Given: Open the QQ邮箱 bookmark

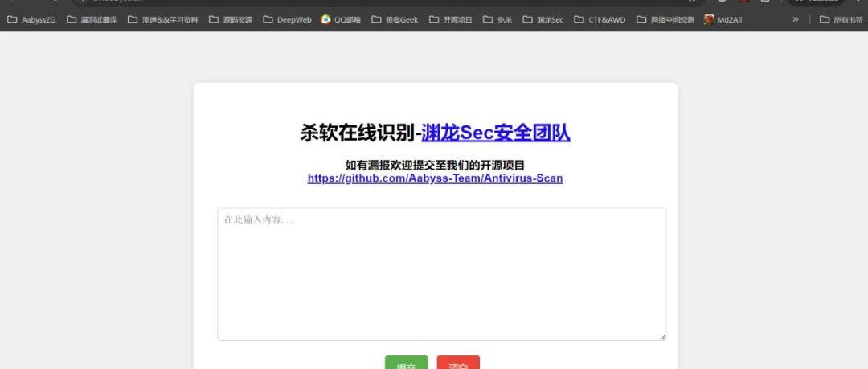Looking at the screenshot, I should tap(342, 19).
